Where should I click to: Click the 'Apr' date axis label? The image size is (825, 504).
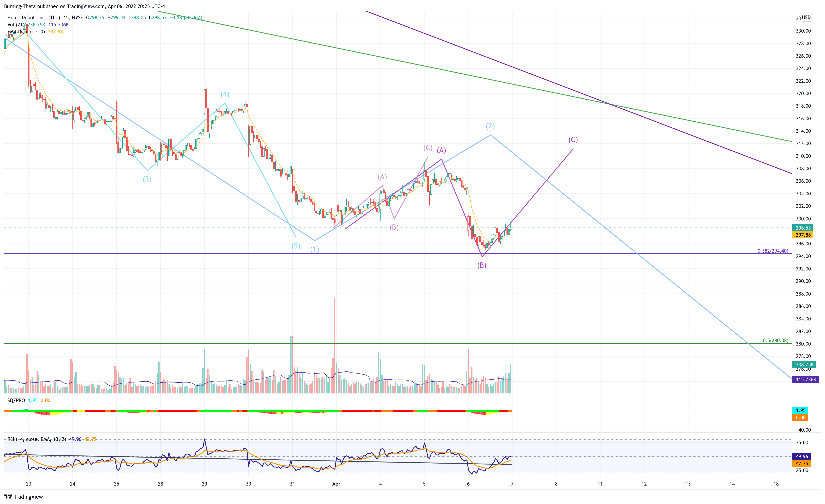[336, 484]
